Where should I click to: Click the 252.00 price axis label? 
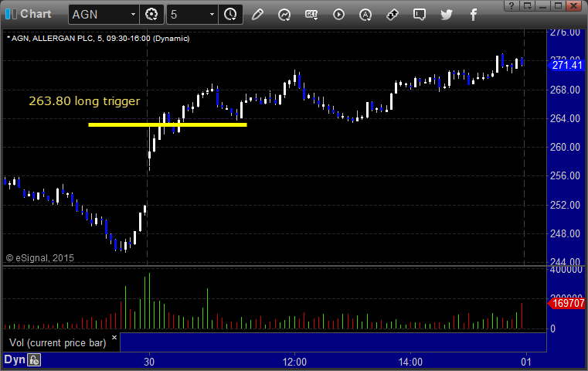tap(565, 205)
